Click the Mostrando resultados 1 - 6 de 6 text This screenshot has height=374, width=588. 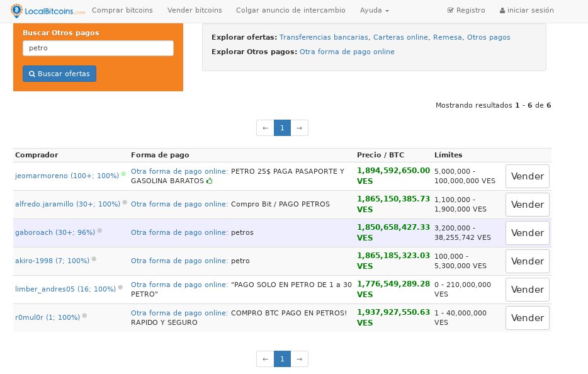[493, 105]
